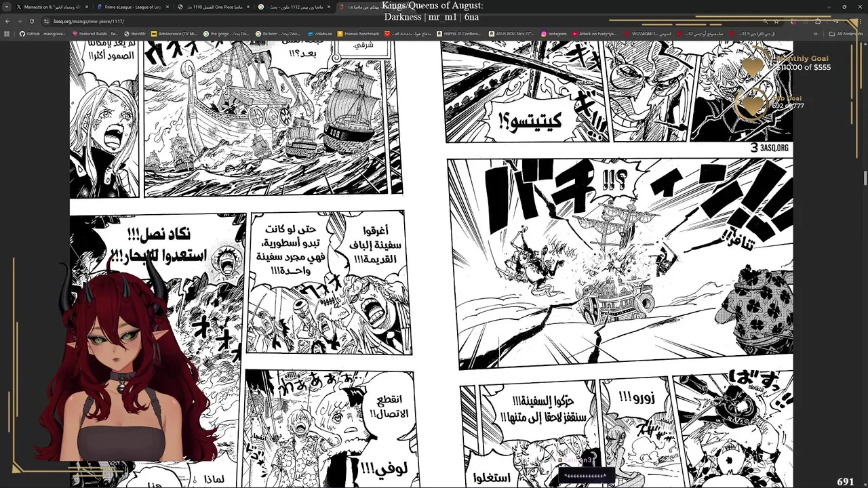Click the Human Benchmark bookmark favicon
The width and height of the screenshot is (868, 488).
[x=340, y=34]
